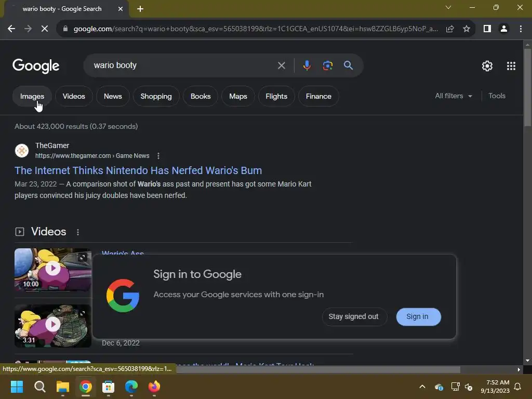Switch to the News search tab
532x399 pixels.
tap(113, 96)
